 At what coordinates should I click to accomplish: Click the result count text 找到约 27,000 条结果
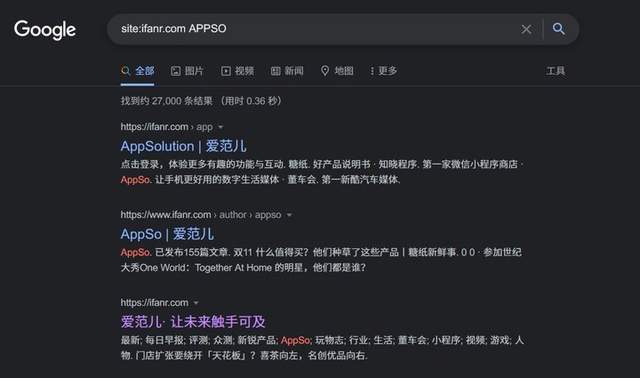167,101
